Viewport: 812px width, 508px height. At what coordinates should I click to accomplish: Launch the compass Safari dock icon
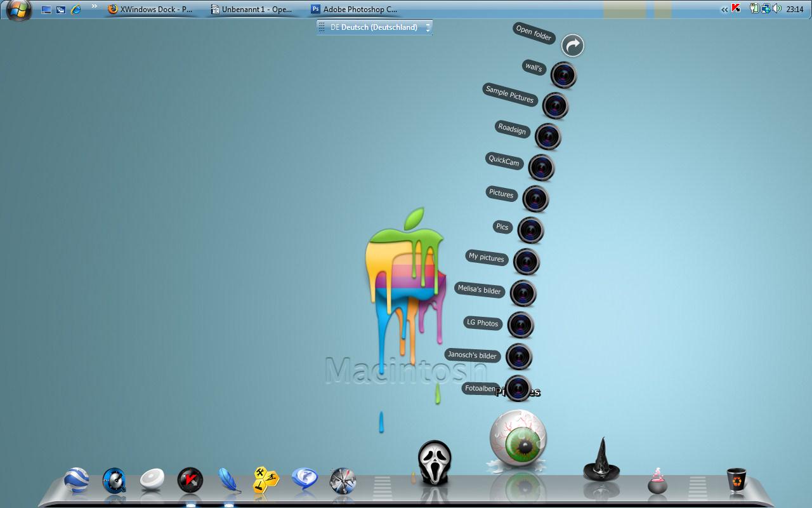pyautogui.click(x=343, y=481)
